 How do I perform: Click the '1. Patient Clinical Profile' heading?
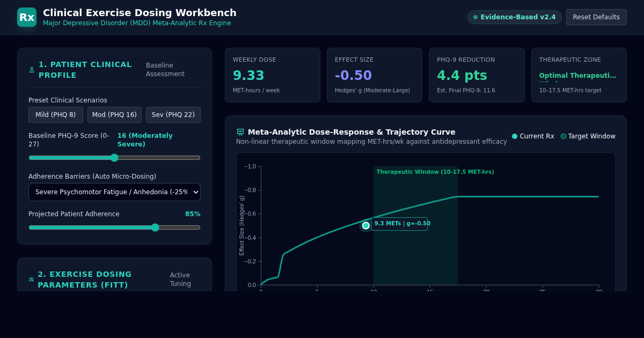coord(85,70)
